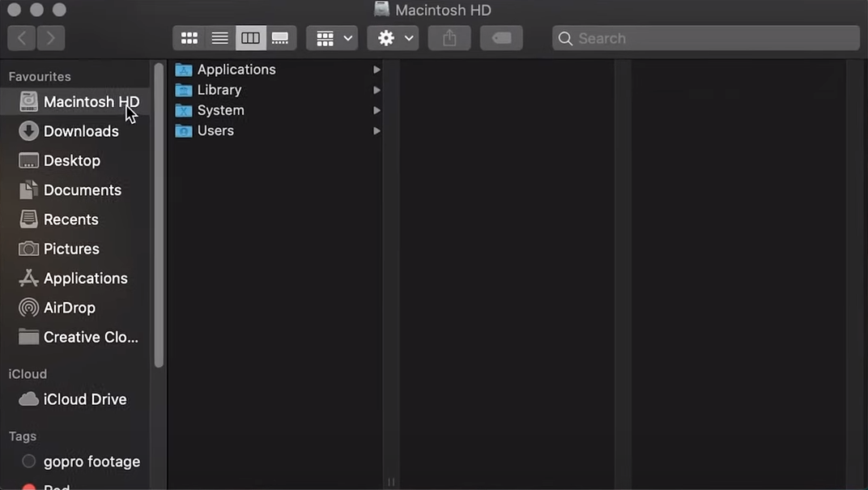Select column view mode
Image resolution: width=868 pixels, height=490 pixels.
[250, 38]
